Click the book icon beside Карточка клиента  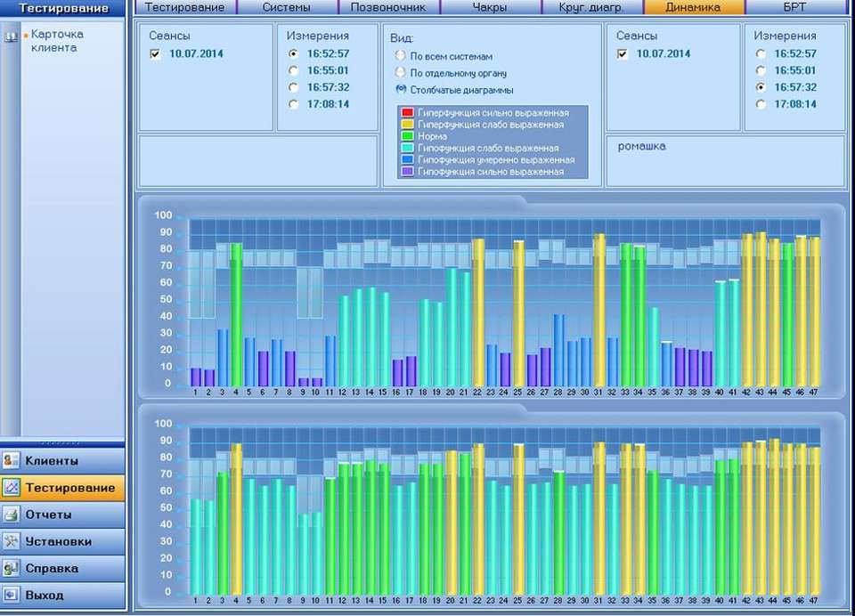(11, 37)
